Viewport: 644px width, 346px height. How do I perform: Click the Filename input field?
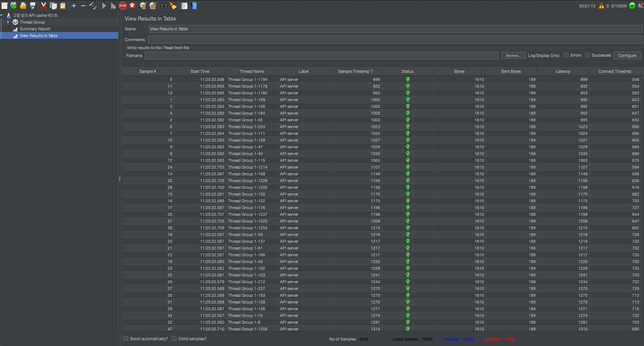click(320, 55)
